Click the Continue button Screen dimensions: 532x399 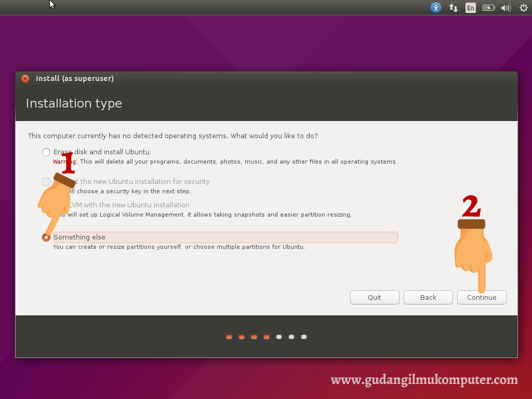(482, 297)
